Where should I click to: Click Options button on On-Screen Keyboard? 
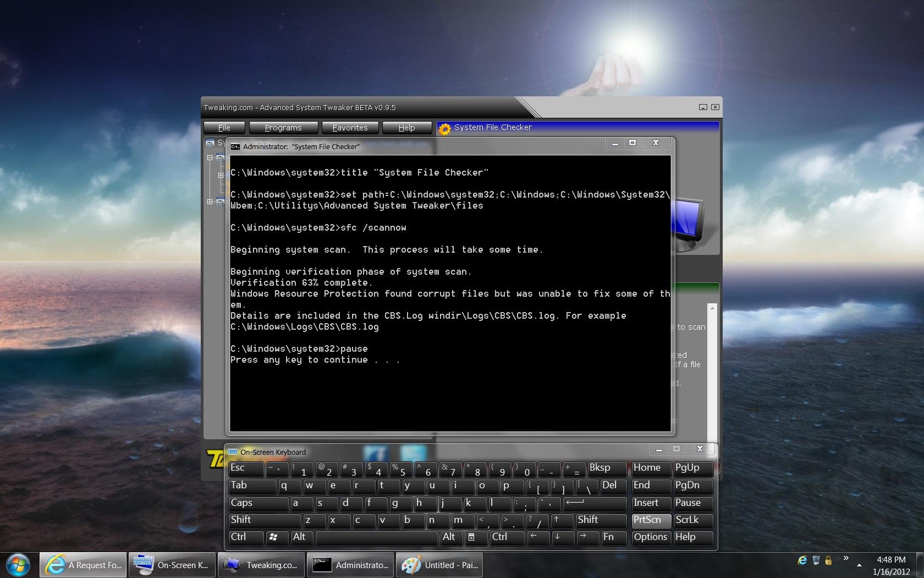[x=651, y=537]
